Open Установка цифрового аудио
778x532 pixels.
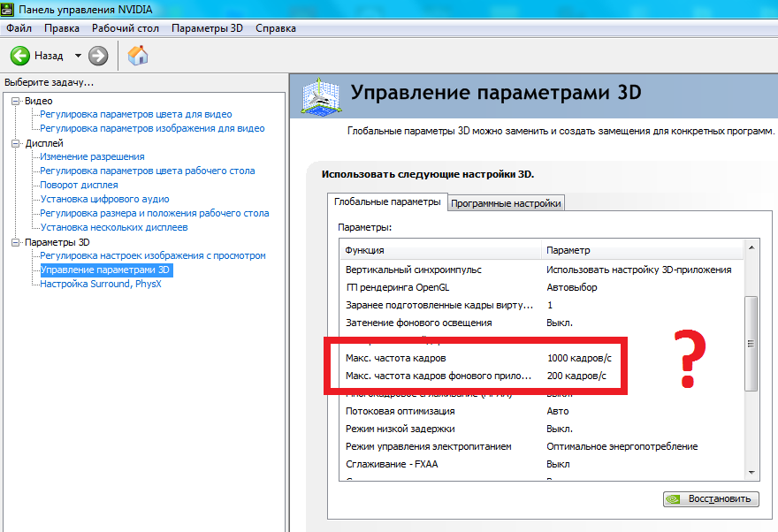point(104,199)
